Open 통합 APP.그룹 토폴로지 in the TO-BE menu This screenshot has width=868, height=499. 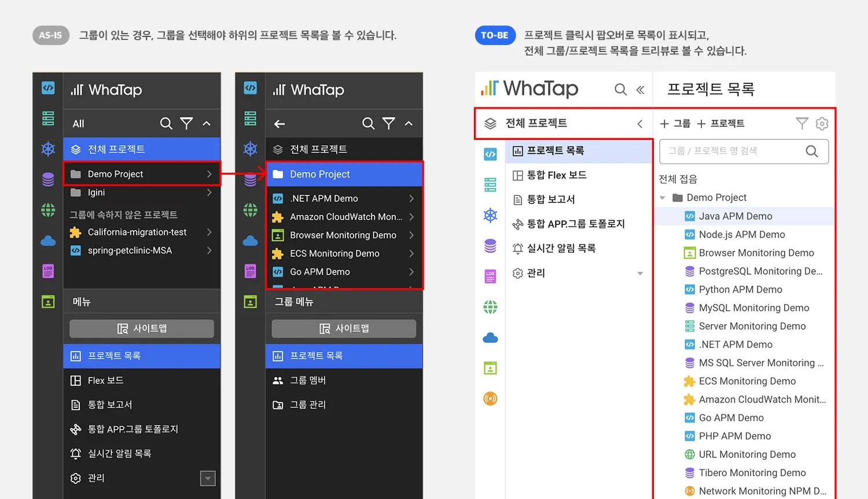click(x=579, y=224)
